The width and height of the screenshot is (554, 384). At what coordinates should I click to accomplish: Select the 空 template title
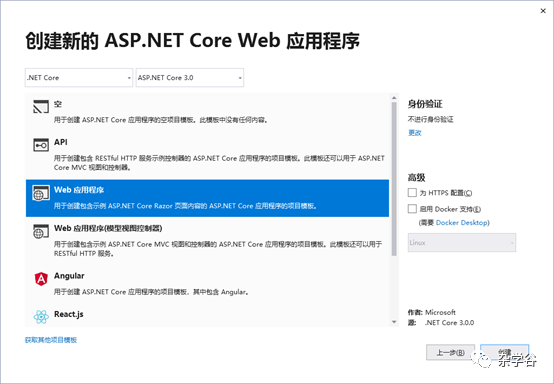click(58, 104)
